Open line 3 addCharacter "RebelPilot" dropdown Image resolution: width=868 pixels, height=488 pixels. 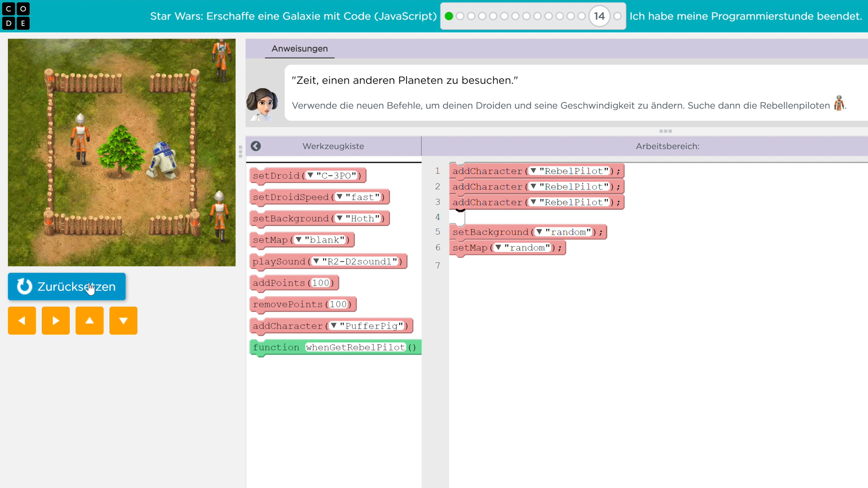tap(569, 202)
